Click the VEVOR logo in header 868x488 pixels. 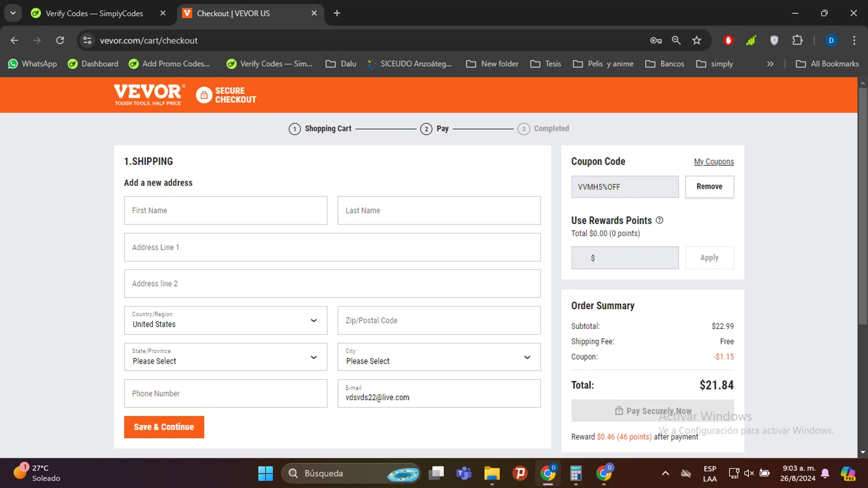[x=148, y=94]
